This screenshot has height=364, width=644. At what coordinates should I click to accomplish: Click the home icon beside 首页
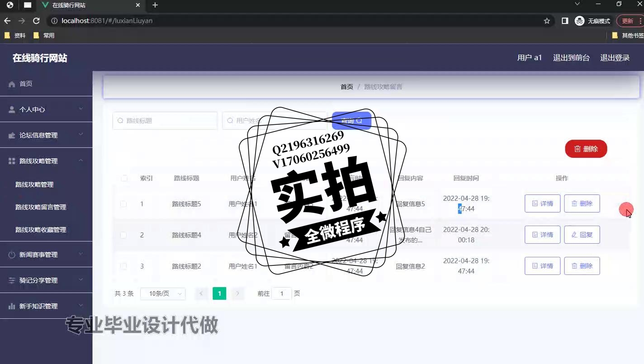[12, 84]
